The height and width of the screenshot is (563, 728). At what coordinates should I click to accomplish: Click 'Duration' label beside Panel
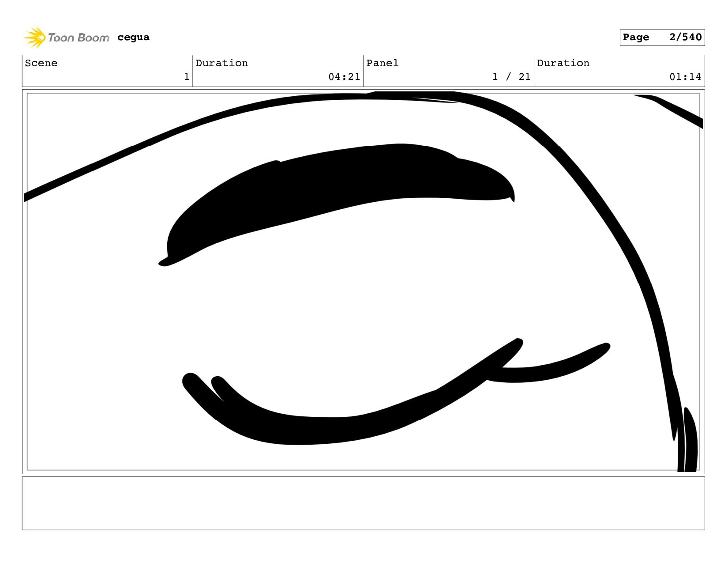[563, 63]
